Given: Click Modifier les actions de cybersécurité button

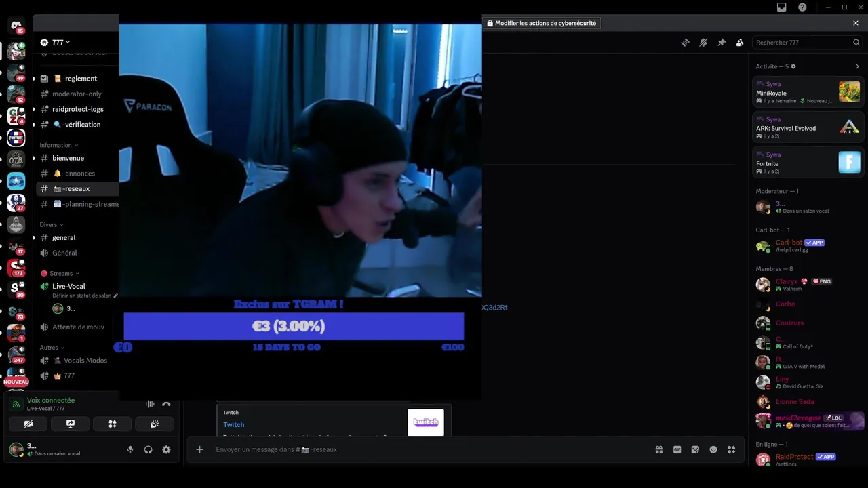Looking at the screenshot, I should [542, 23].
